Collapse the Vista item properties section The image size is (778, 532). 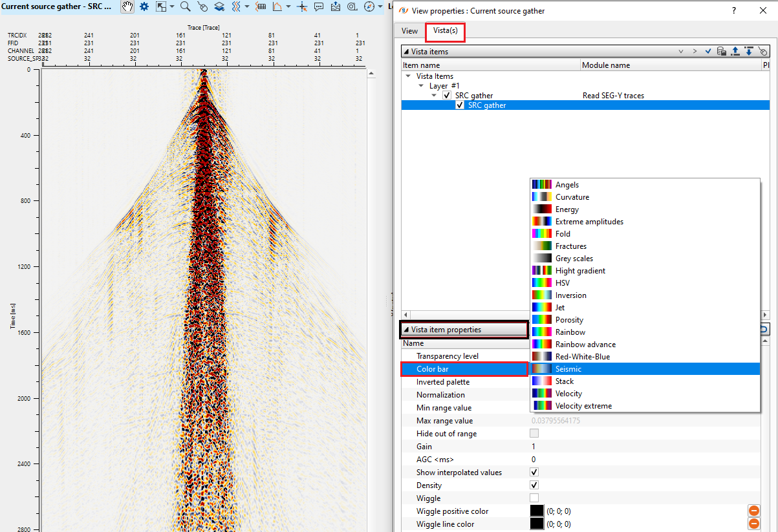pos(406,330)
